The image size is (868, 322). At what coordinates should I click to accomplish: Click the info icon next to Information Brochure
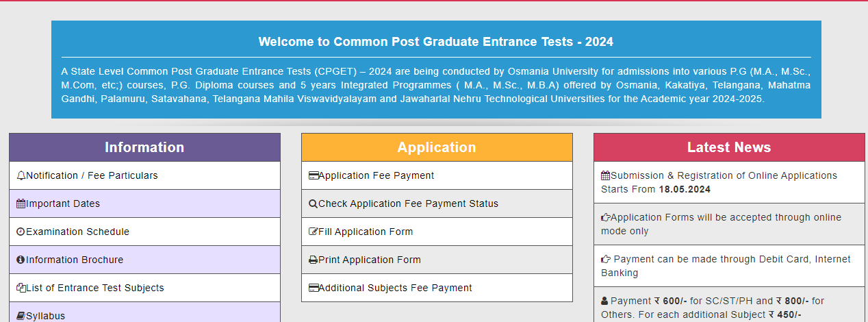click(21, 260)
